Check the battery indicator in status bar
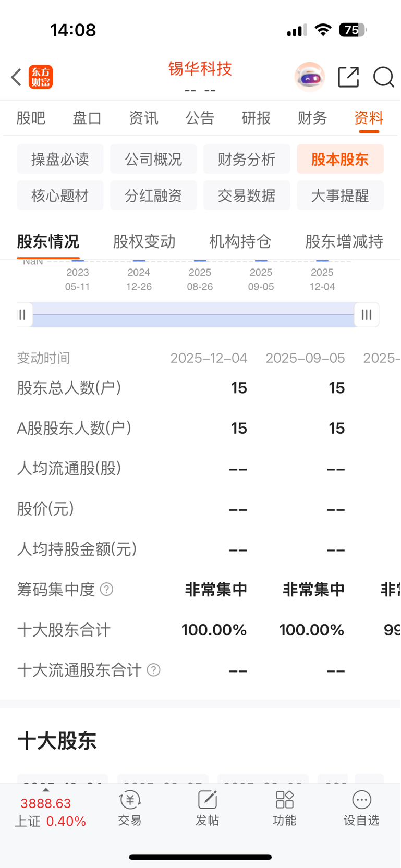Viewport: 401px width, 868px height. pyautogui.click(x=353, y=30)
